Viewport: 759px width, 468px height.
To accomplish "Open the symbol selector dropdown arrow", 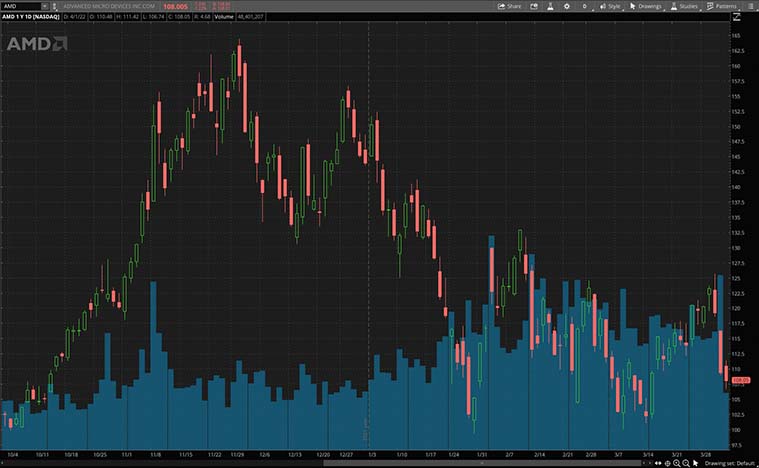I will click(x=45, y=6).
